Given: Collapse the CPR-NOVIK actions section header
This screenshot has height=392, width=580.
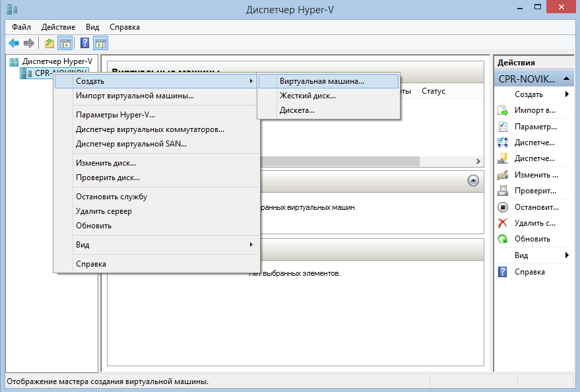Looking at the screenshot, I should (x=566, y=79).
